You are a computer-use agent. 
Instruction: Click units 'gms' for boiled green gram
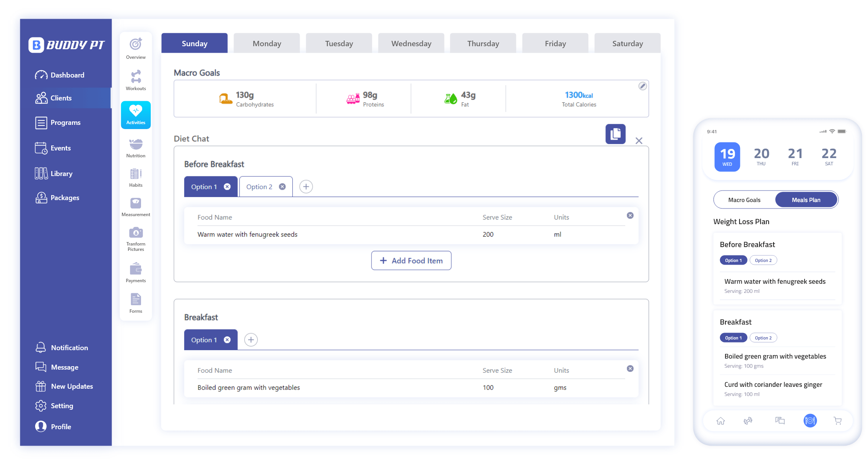(560, 388)
